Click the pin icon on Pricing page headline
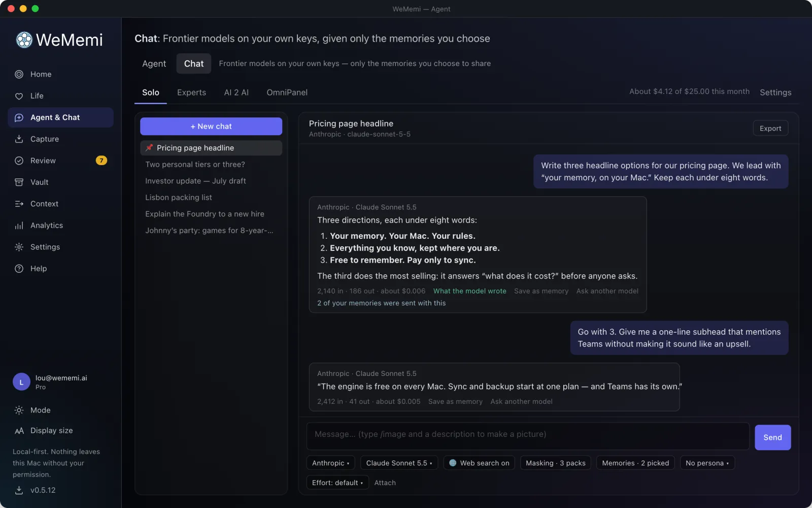Viewport: 812px width, 508px height. click(x=149, y=148)
